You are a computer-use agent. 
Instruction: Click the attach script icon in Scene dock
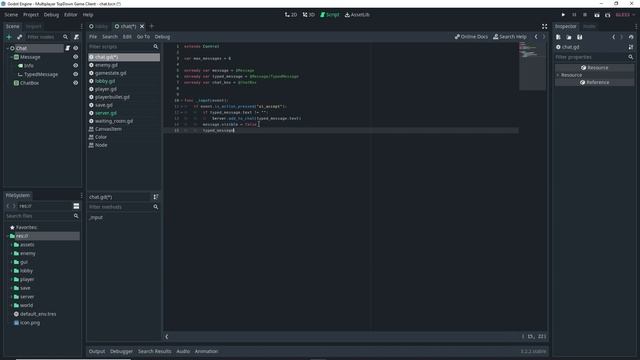76,37
